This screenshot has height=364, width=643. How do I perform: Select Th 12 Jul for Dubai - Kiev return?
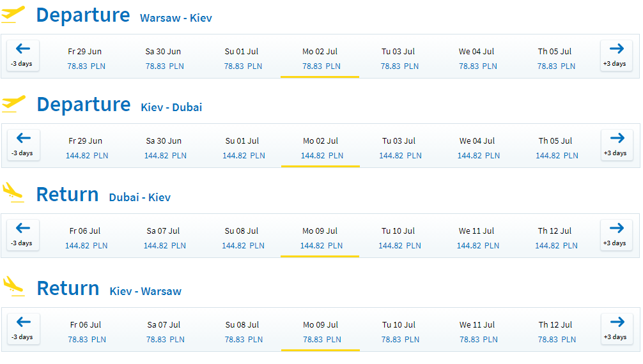click(x=555, y=238)
